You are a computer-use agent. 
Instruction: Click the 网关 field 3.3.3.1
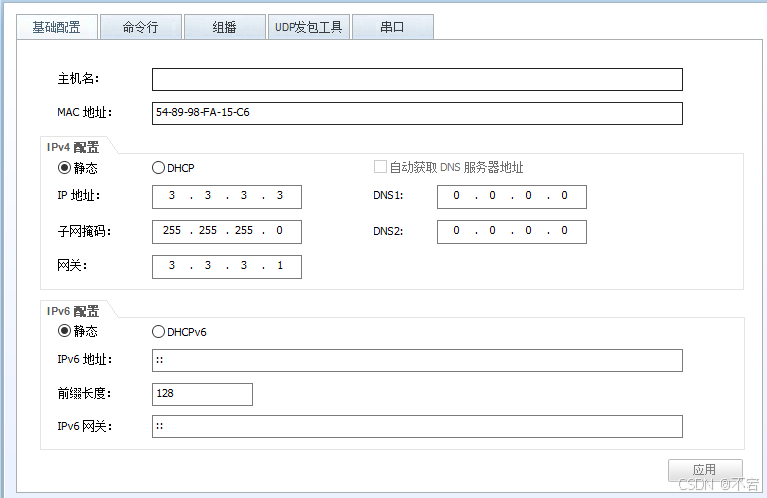tap(227, 267)
